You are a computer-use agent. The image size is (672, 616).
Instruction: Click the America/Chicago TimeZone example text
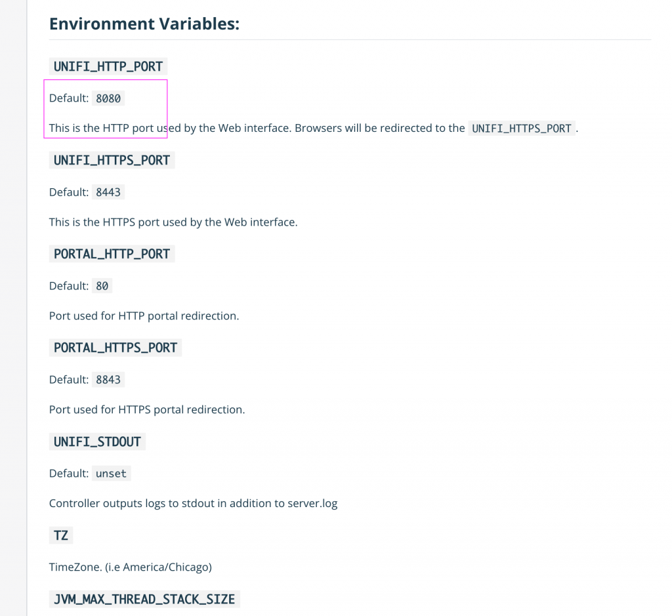pos(131,567)
